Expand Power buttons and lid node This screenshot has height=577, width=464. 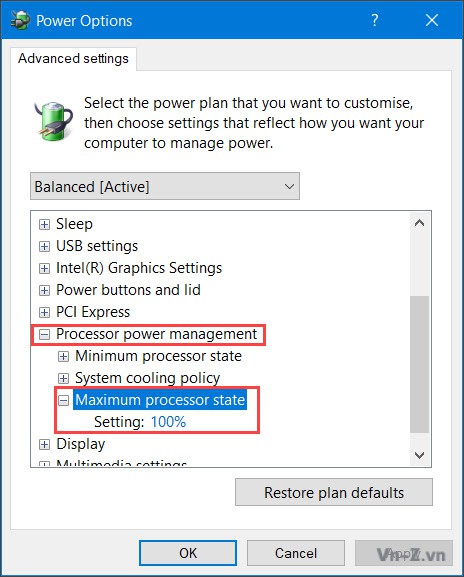tap(44, 290)
